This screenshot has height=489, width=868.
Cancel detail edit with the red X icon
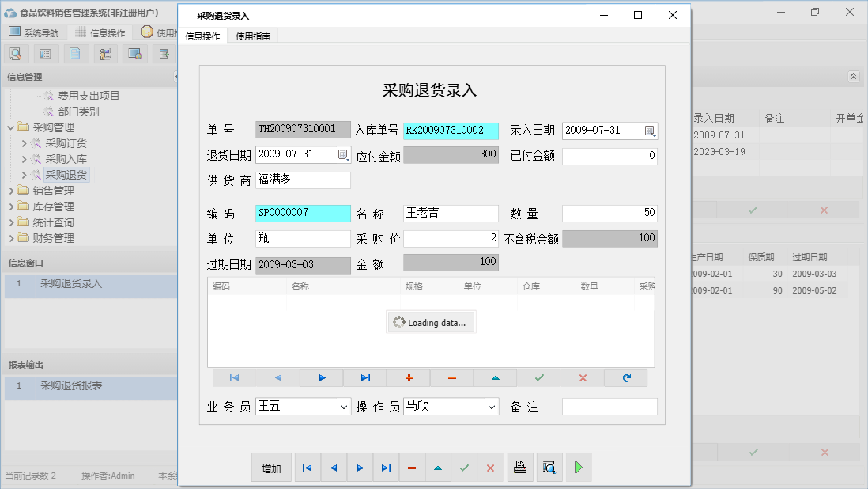point(582,377)
